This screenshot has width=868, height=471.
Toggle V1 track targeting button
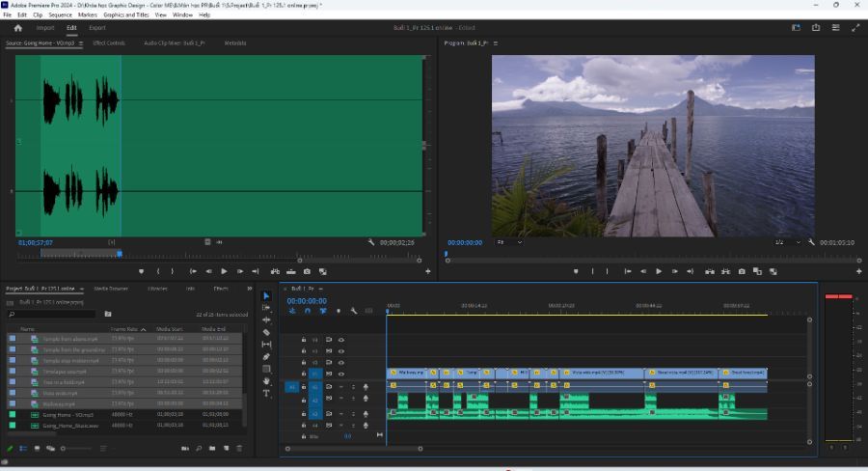(x=315, y=374)
